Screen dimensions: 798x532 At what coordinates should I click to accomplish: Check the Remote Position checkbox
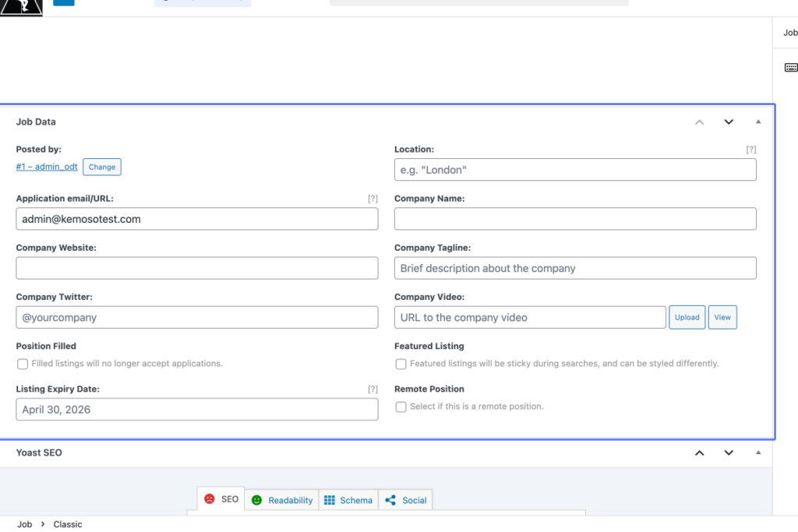(401, 407)
